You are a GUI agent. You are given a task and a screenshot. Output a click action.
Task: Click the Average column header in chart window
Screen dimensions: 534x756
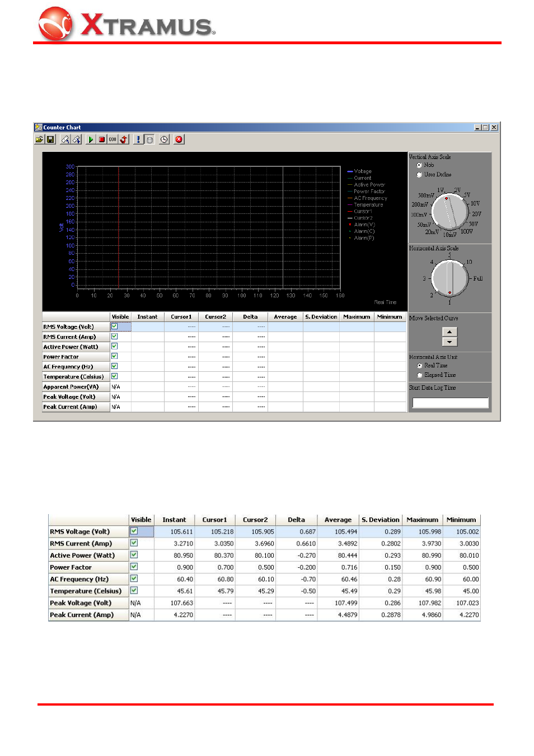[285, 317]
